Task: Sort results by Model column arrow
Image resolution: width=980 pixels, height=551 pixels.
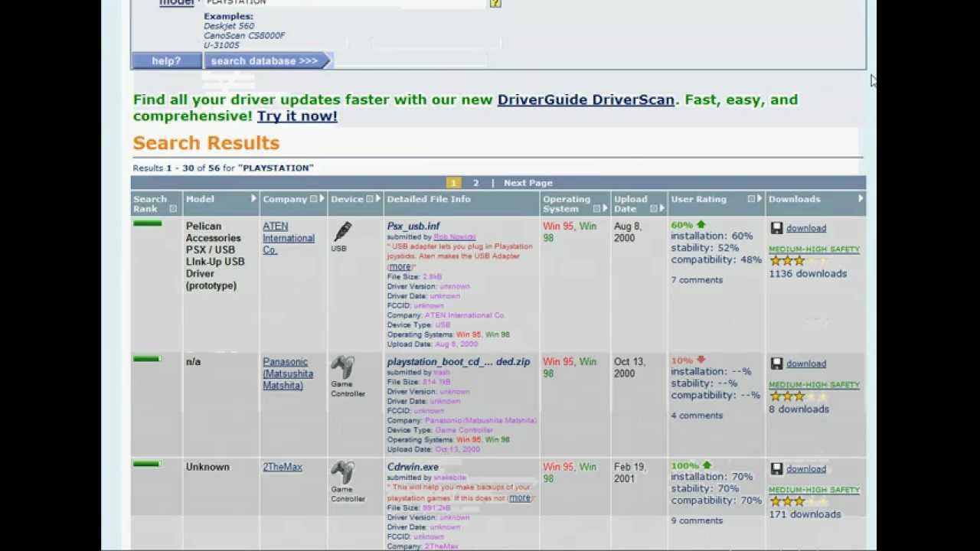Action: tap(253, 199)
